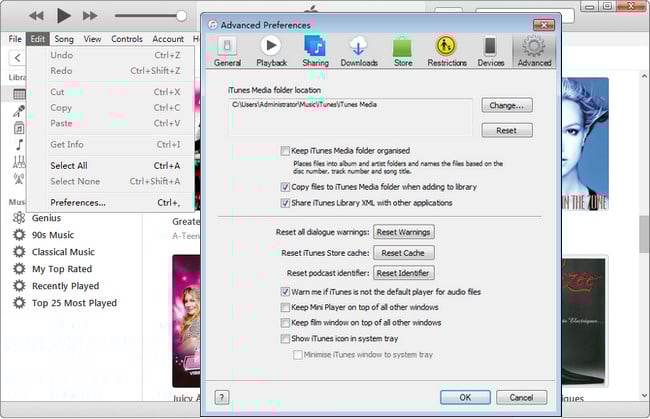Click the Reset Warnings button

(403, 232)
